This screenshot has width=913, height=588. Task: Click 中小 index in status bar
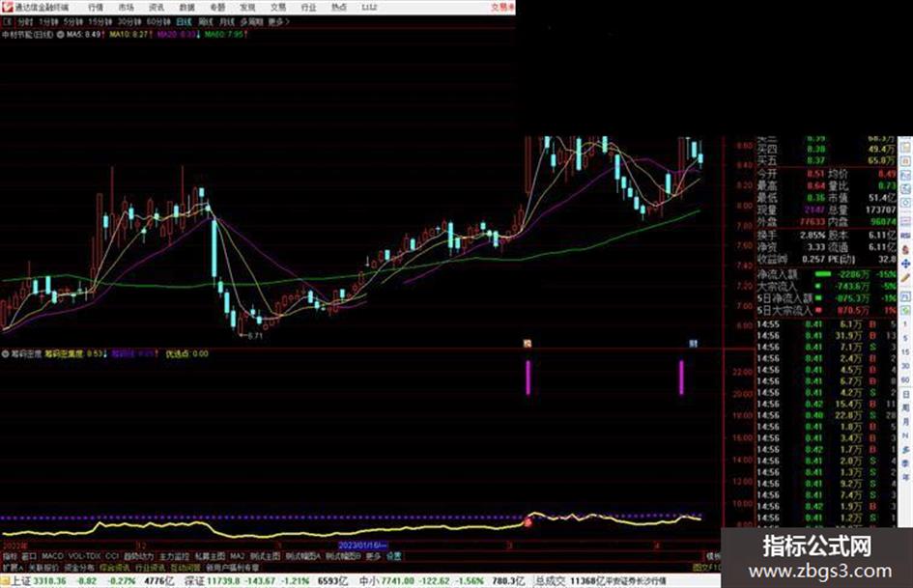click(369, 581)
